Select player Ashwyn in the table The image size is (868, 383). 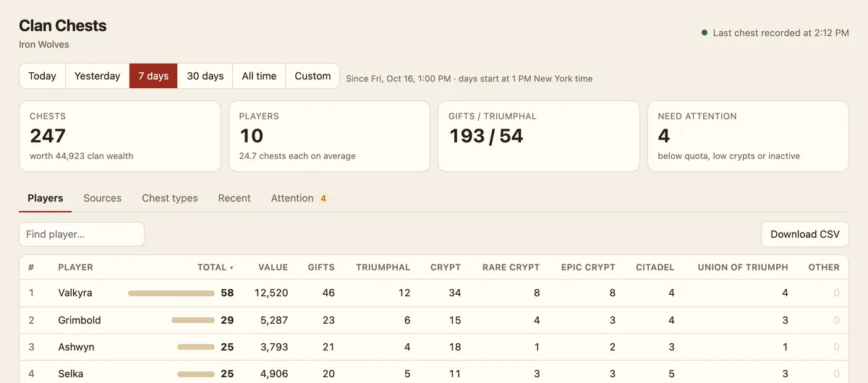tap(77, 347)
